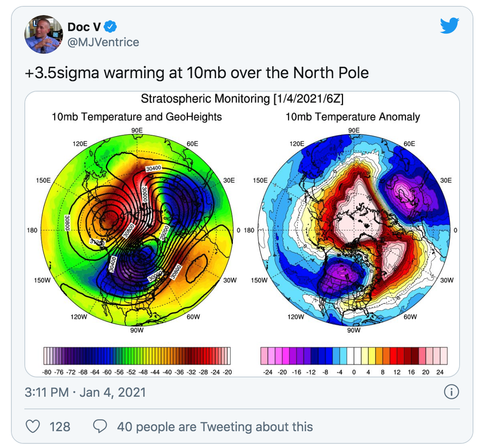Visit the @MJVentrice handle

pos(103,42)
